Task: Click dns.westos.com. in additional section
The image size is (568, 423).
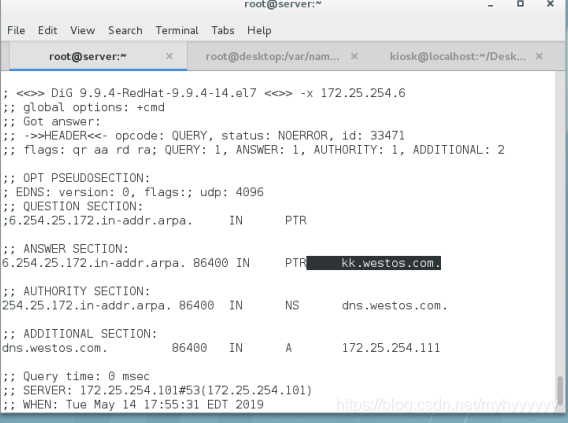Action: (x=55, y=348)
